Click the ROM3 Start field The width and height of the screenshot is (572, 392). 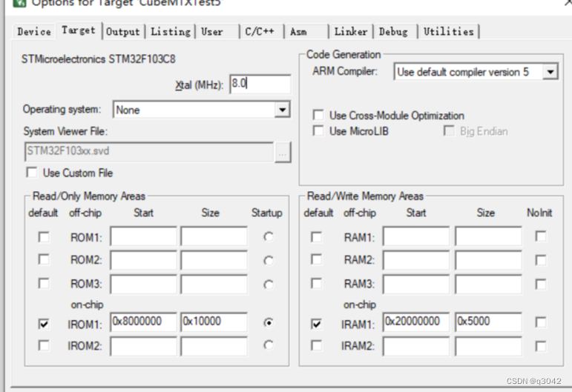point(143,284)
